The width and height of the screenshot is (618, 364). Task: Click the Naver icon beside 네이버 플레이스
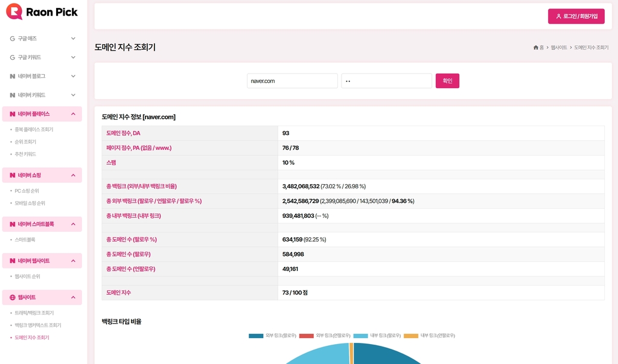(x=13, y=114)
